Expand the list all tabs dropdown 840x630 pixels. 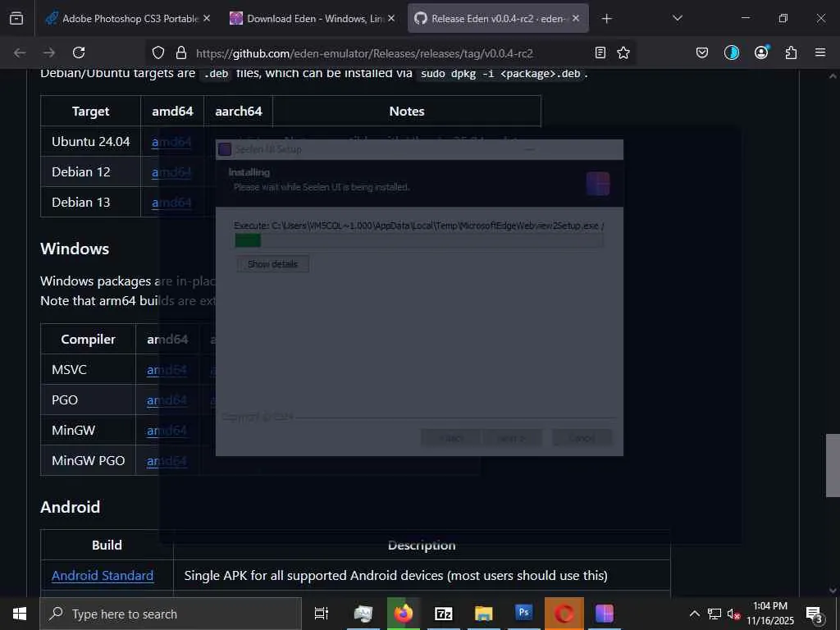tap(677, 18)
